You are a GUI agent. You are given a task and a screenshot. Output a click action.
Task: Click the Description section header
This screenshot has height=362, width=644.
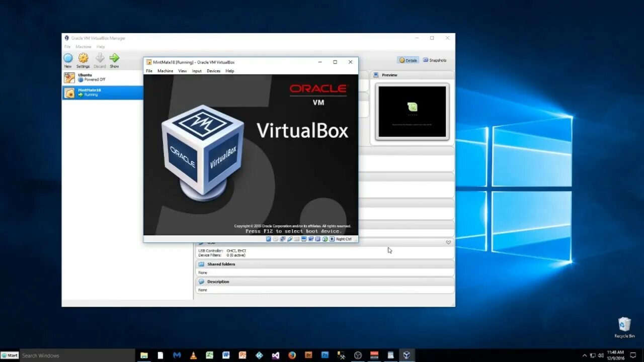pos(325,282)
